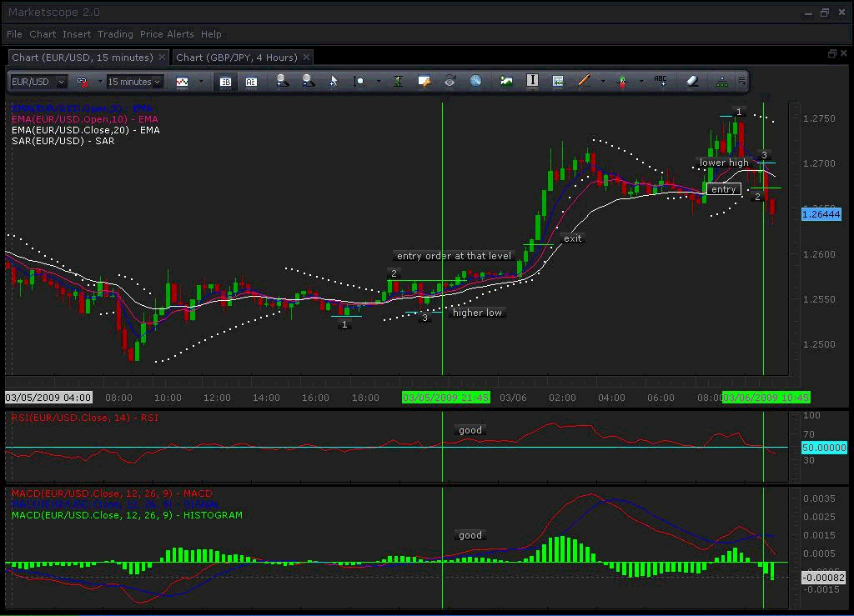This screenshot has width=854, height=616.
Task: Open the 15 minutes timeframe dropdown
Action: (x=157, y=82)
